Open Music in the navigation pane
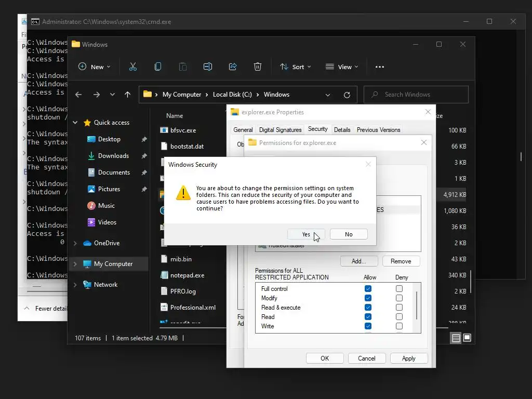The width and height of the screenshot is (532, 399). (x=101, y=206)
